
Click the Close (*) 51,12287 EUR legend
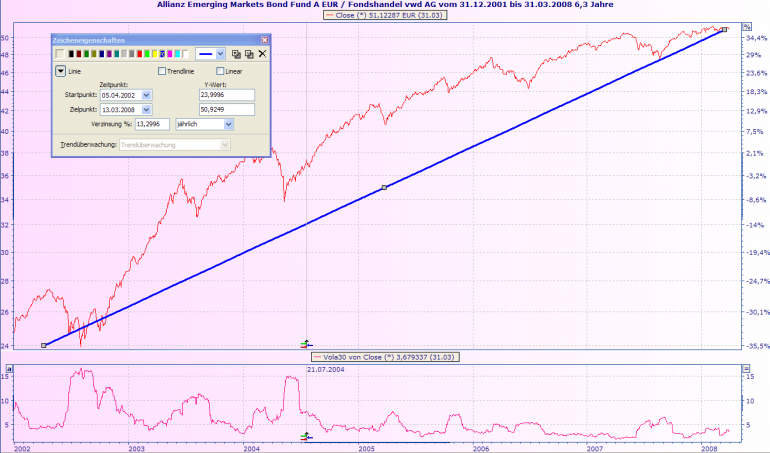385,15
